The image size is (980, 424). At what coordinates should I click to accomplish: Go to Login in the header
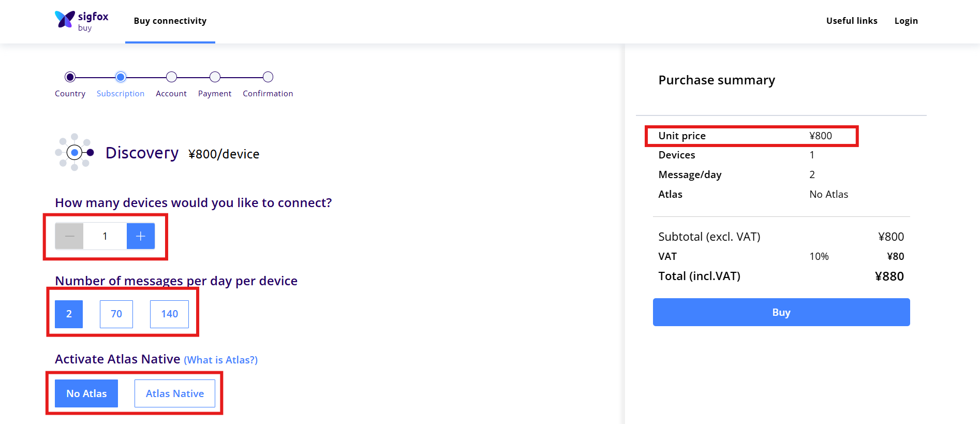click(906, 21)
